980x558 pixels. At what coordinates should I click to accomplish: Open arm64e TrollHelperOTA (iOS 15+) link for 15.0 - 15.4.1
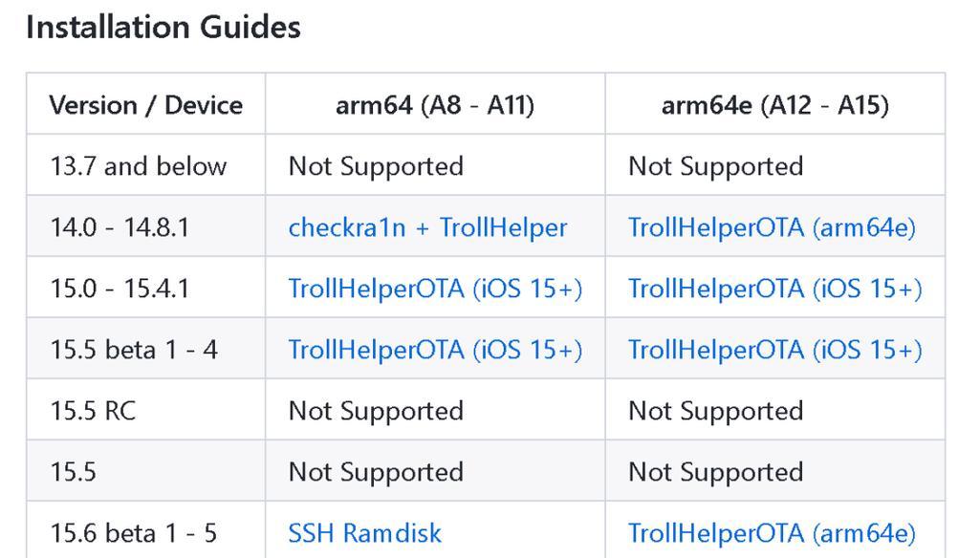coord(775,289)
